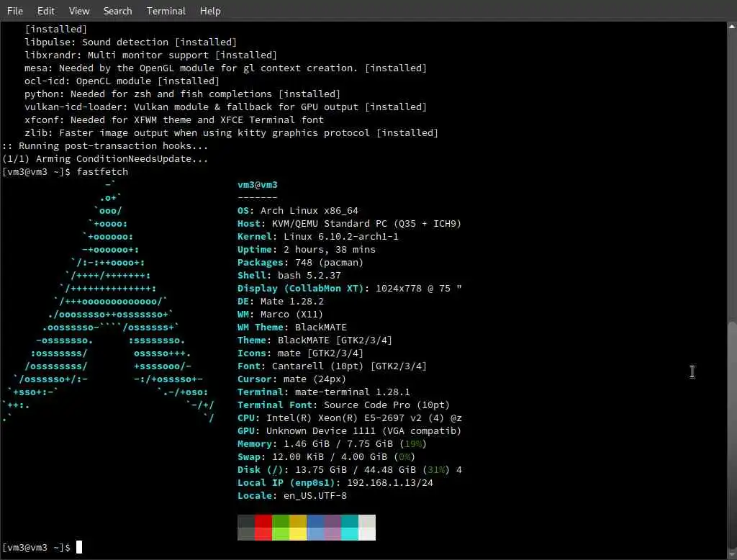Open the View menu
737x560 pixels.
(79, 11)
